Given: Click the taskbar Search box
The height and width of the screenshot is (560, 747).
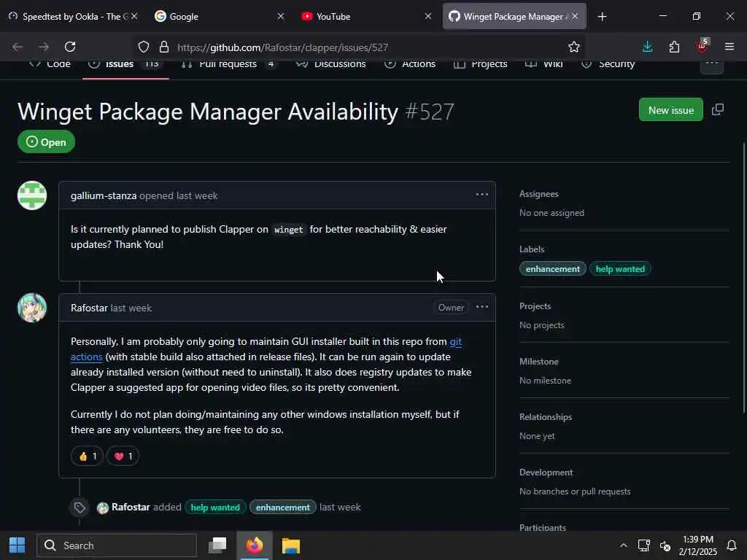Looking at the screenshot, I should [117, 545].
